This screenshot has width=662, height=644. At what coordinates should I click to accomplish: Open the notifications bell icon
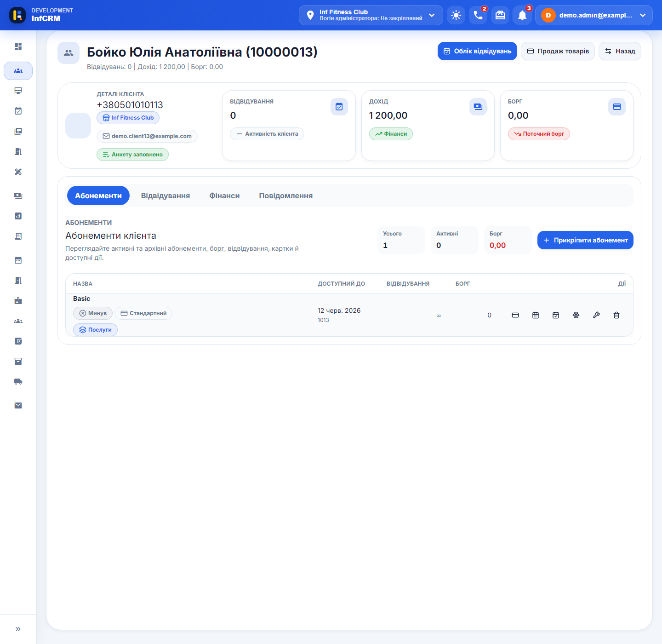pyautogui.click(x=522, y=15)
